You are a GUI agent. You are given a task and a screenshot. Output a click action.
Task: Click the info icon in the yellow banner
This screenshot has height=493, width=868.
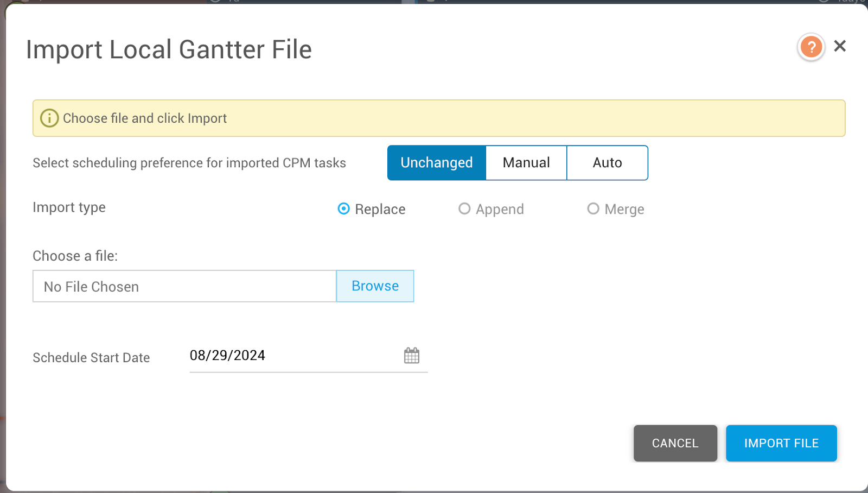tap(49, 118)
